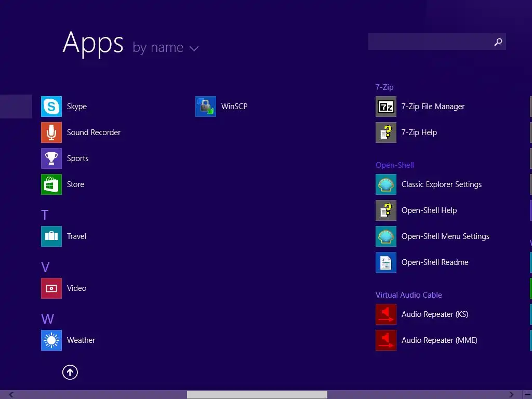Click 'Audio Repeater (MME)' label text
Screen dimensions: 532x399
point(440,340)
